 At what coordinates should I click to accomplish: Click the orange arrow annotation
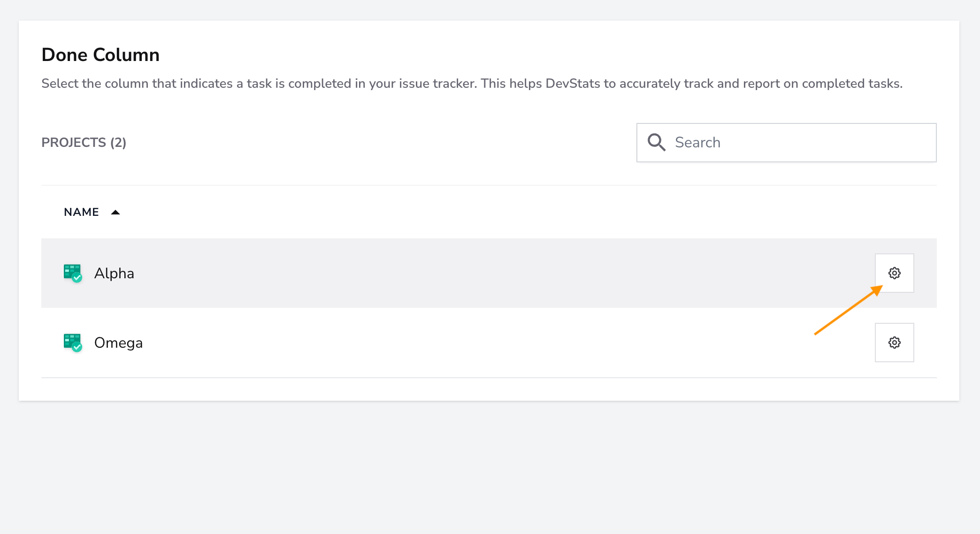tap(849, 310)
